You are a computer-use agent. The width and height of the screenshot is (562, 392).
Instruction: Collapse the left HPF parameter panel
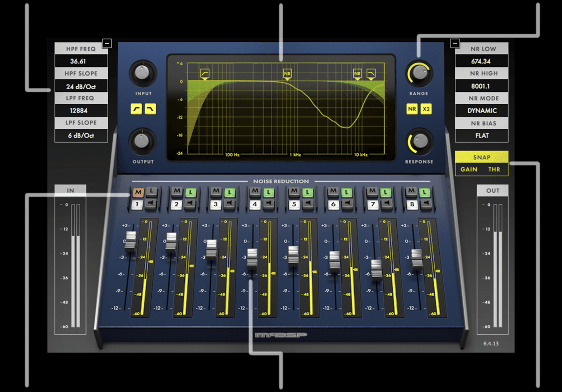(x=107, y=43)
